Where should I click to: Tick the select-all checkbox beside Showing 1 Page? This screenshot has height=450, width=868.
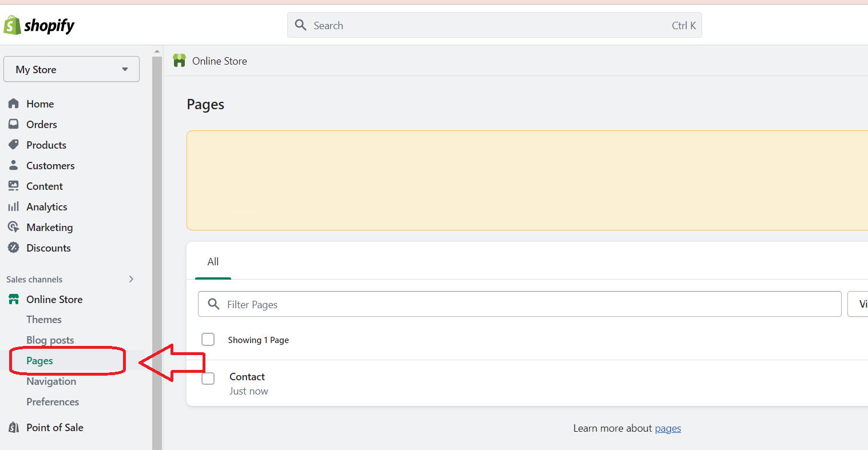click(x=208, y=340)
